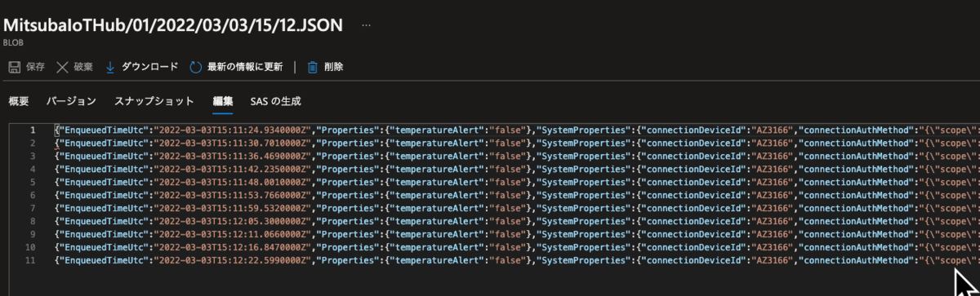This screenshot has height=296, width=980.
Task: Click line number 5 in editor gutter
Action: point(33,182)
